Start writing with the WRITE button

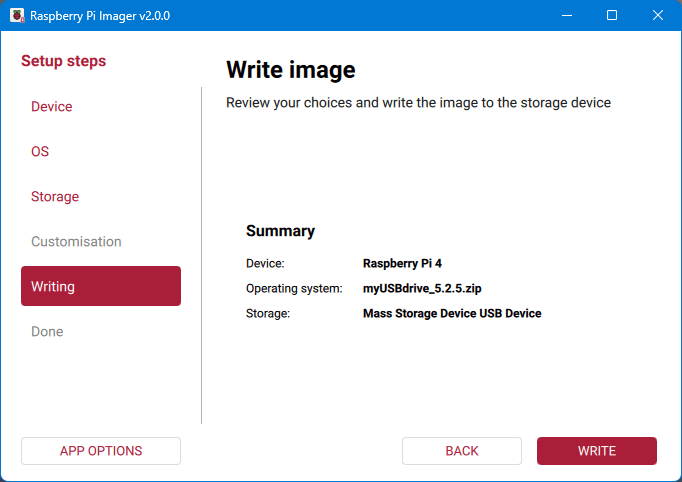coord(596,451)
